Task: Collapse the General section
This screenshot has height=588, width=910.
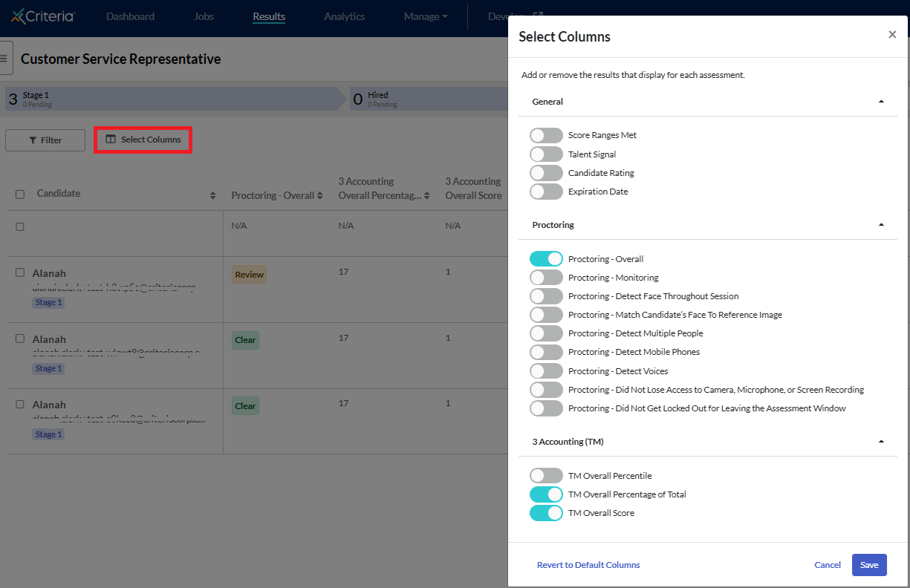Action: click(881, 102)
